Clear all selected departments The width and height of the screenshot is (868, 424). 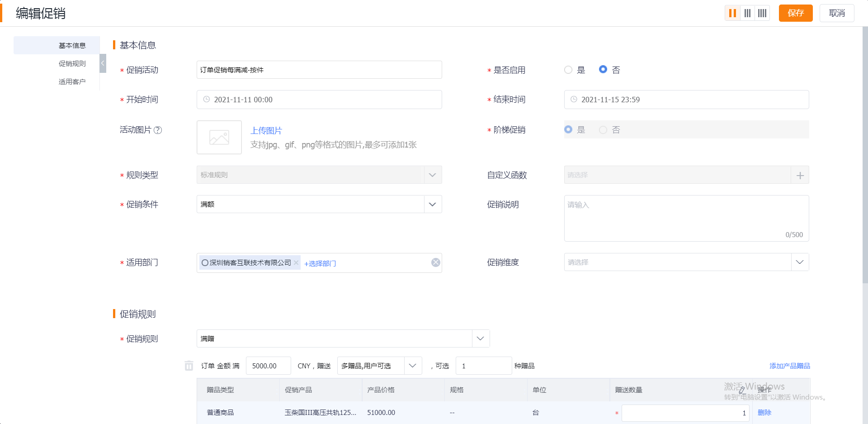(435, 262)
